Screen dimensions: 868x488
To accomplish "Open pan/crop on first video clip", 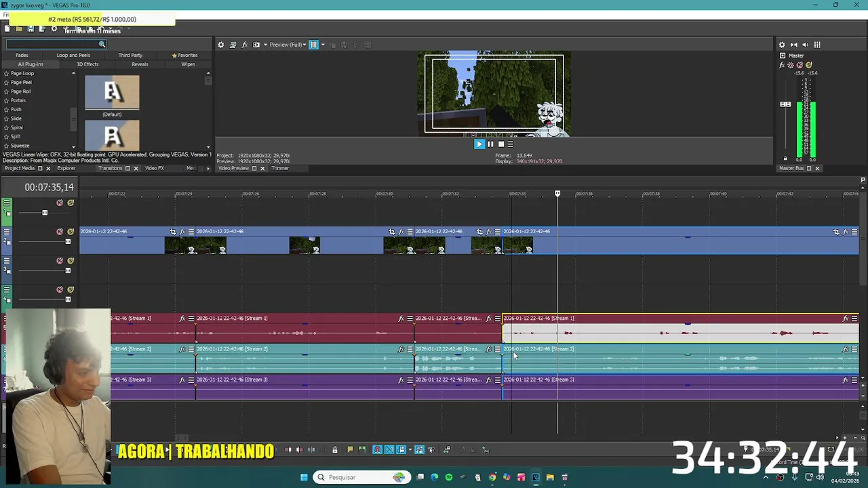I will click(x=173, y=232).
